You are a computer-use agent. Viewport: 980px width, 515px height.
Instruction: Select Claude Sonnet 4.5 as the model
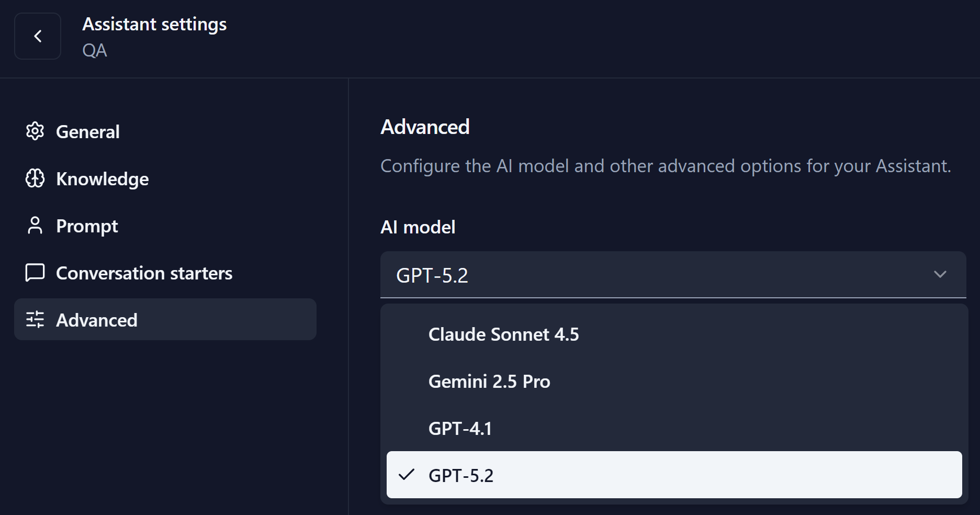[504, 334]
